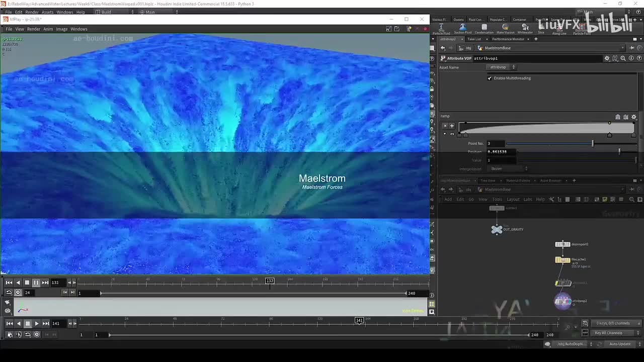This screenshot has width=644, height=362.
Task: Open the Asset Name attribvop dropdown
Action: pyautogui.click(x=502, y=67)
